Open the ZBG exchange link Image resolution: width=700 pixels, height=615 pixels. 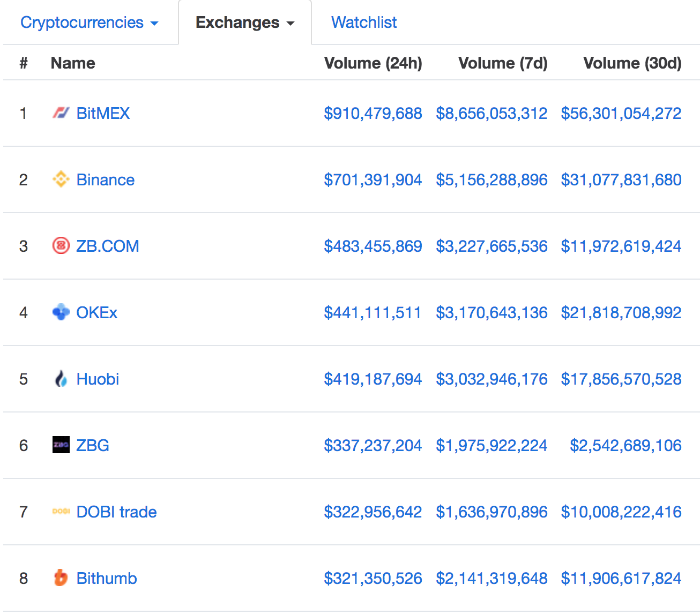tap(93, 445)
